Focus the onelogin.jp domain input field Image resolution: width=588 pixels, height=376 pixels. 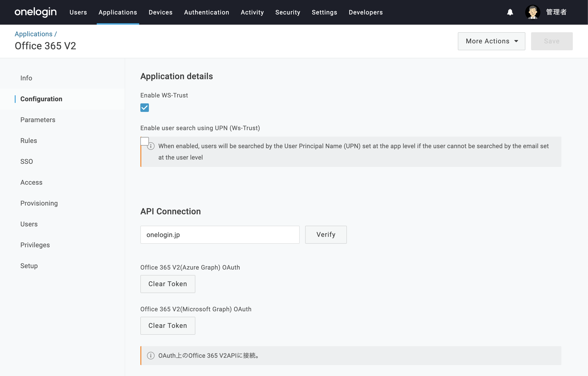(x=220, y=235)
